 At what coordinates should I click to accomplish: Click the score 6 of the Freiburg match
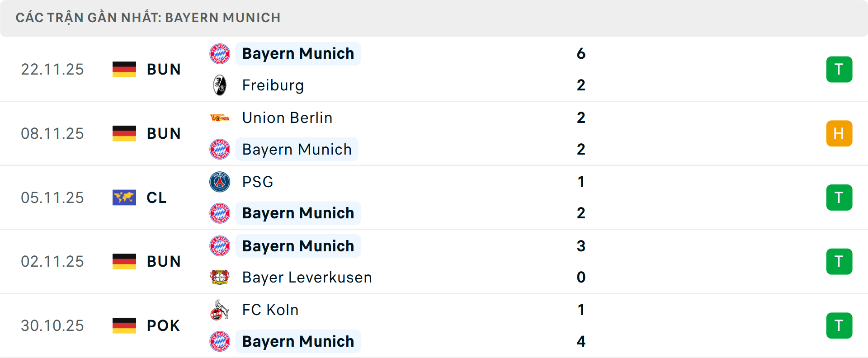pyautogui.click(x=582, y=53)
